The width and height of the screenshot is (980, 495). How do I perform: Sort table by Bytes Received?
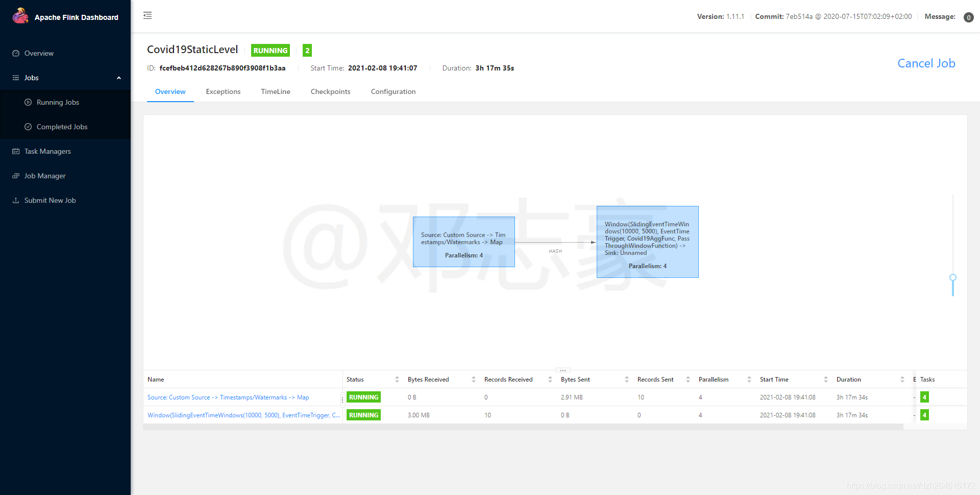coord(474,380)
